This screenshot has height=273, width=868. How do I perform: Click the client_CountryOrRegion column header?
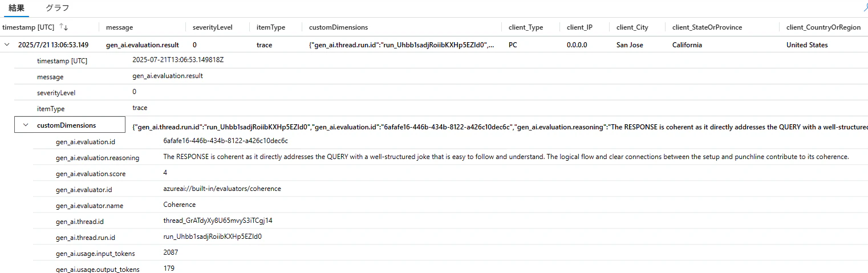click(824, 27)
